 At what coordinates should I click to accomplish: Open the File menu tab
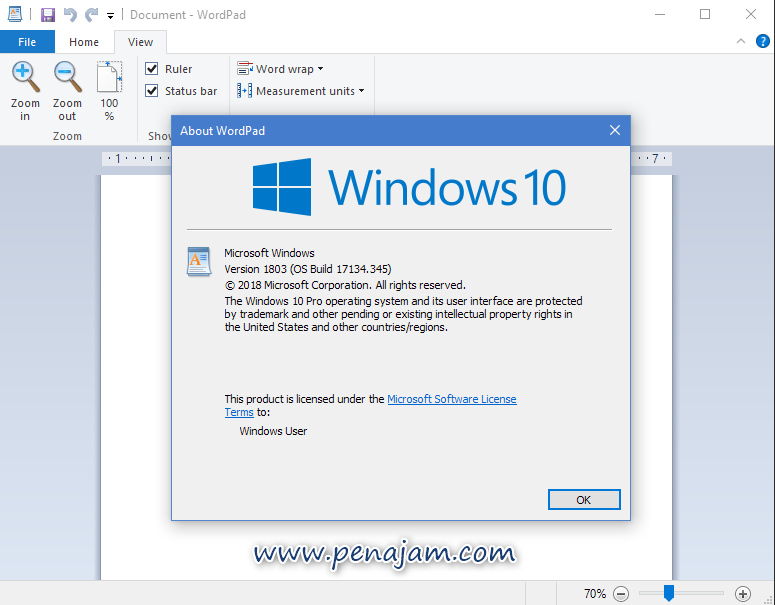(x=27, y=42)
